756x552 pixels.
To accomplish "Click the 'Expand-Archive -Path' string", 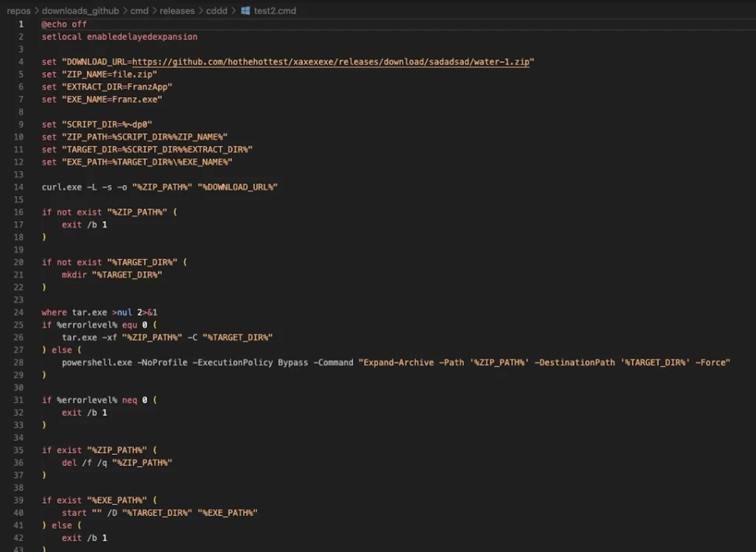I will tap(544, 362).
